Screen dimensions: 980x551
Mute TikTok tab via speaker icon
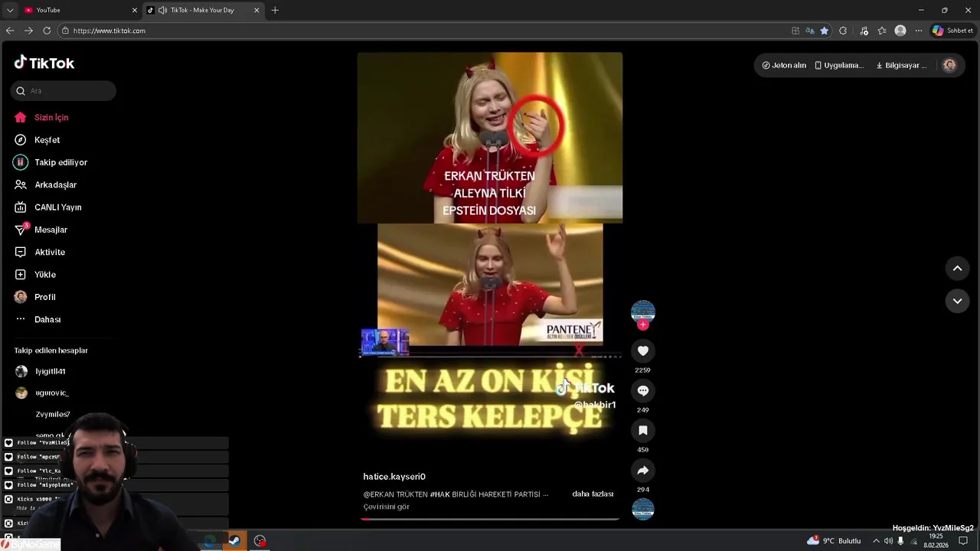point(162,10)
